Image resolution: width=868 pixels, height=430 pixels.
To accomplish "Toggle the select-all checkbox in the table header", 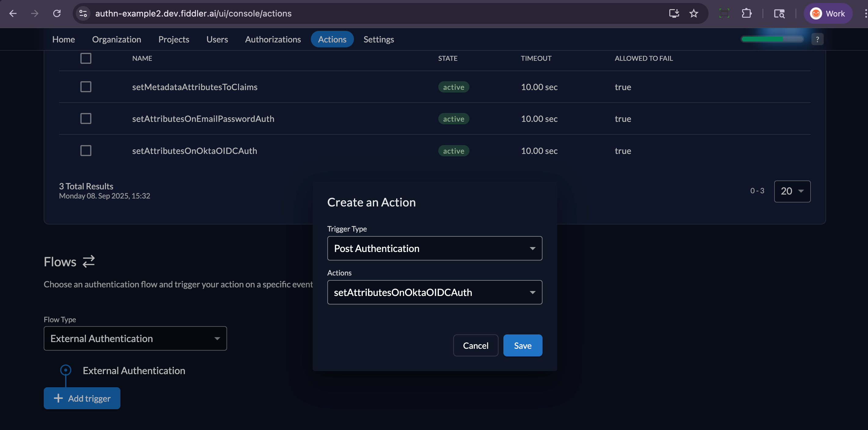I will point(86,58).
